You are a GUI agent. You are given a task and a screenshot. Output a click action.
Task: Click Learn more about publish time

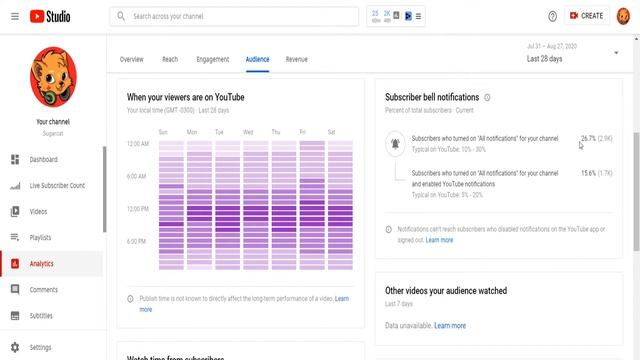[244, 304]
